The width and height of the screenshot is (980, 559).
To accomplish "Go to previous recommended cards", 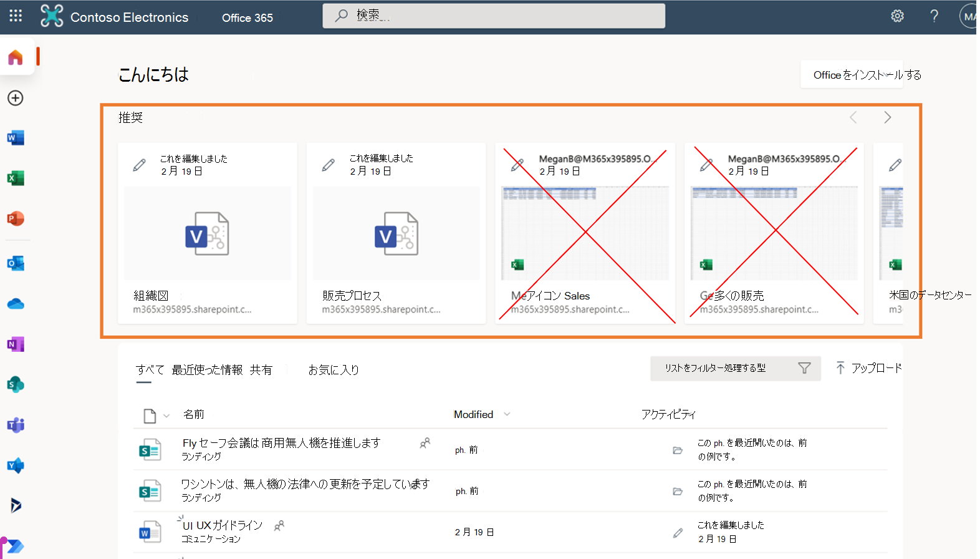I will tap(853, 117).
